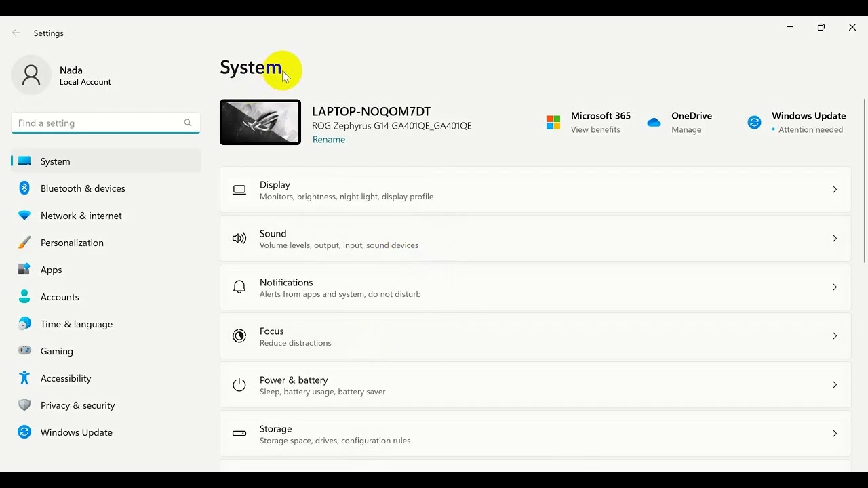Click the Sound speaker icon
The image size is (868, 488).
tap(239, 239)
